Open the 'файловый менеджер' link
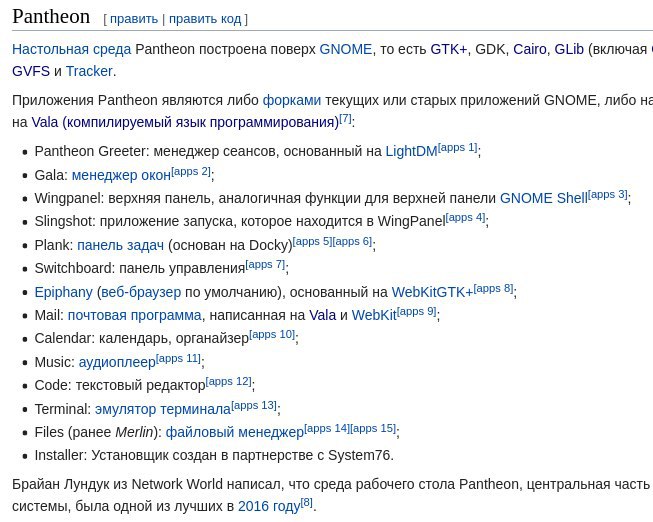Screen dimensions: 653x522 point(235,432)
